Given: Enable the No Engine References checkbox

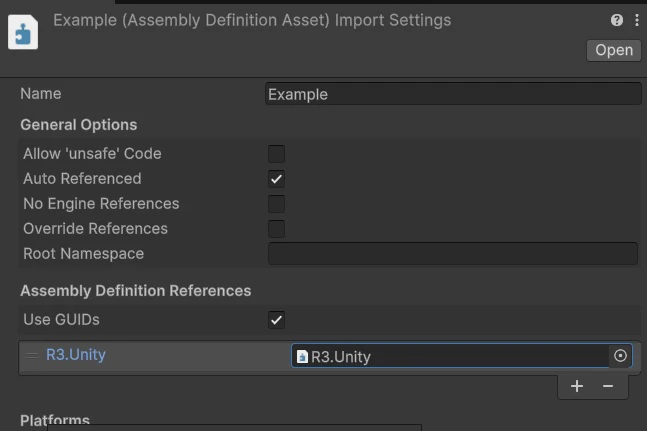Looking at the screenshot, I should click(x=277, y=204).
